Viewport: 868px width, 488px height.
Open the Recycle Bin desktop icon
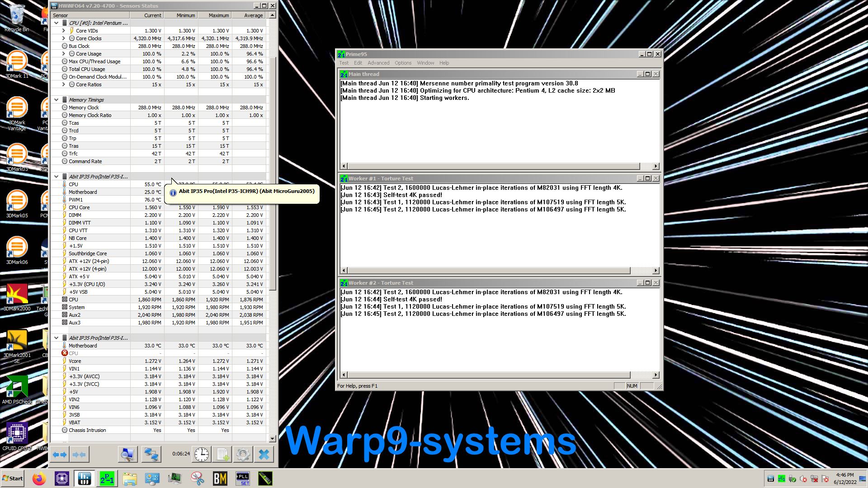tap(17, 18)
